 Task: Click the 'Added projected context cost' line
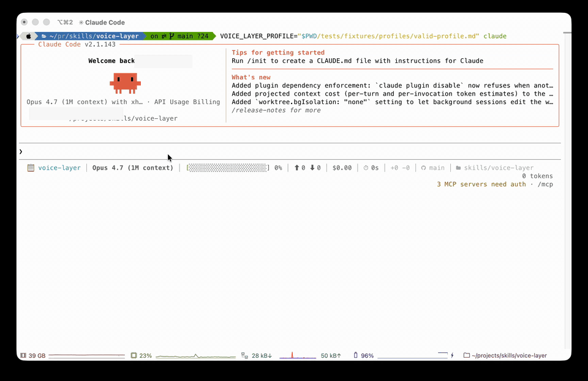(392, 94)
